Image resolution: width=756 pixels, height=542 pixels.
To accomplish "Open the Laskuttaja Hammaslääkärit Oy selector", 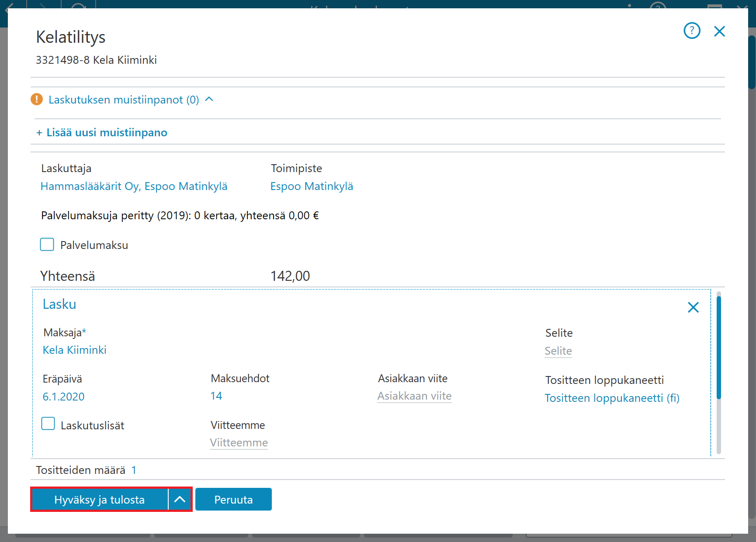I will pyautogui.click(x=134, y=186).
